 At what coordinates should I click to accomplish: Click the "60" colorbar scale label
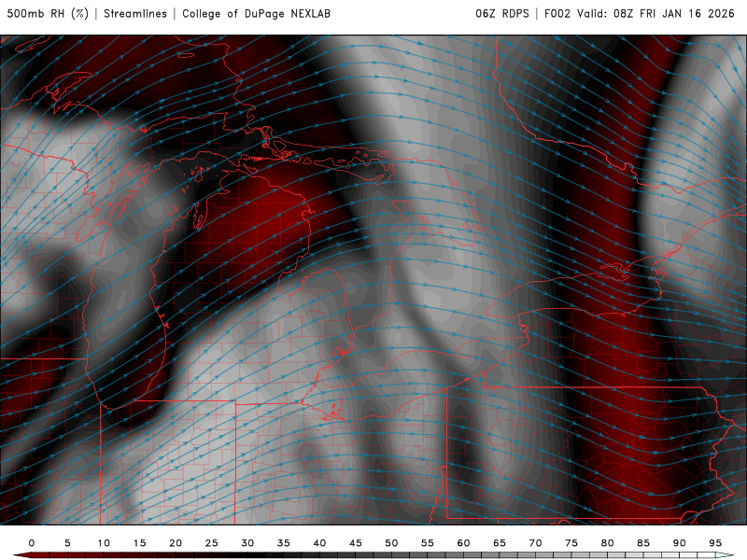point(463,543)
